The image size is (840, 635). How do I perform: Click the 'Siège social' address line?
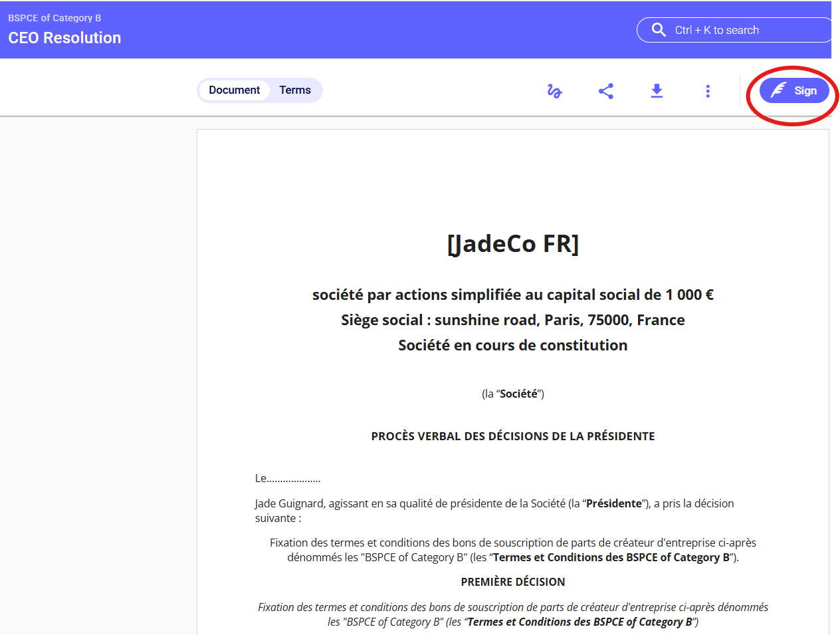click(x=512, y=320)
